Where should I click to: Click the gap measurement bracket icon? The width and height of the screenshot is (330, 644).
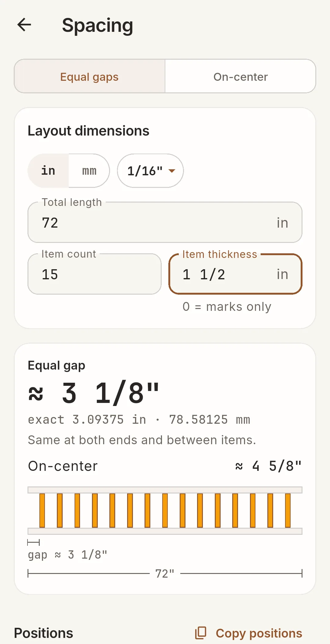(33, 542)
